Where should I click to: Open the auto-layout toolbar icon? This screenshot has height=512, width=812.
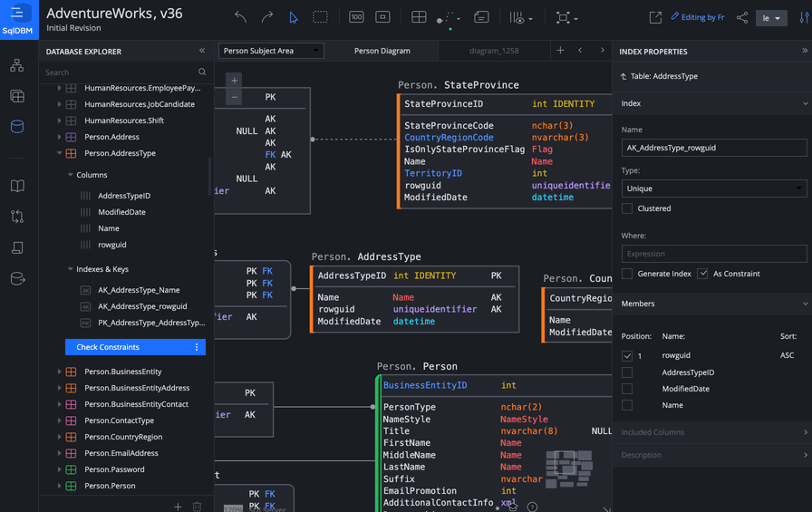click(566, 18)
